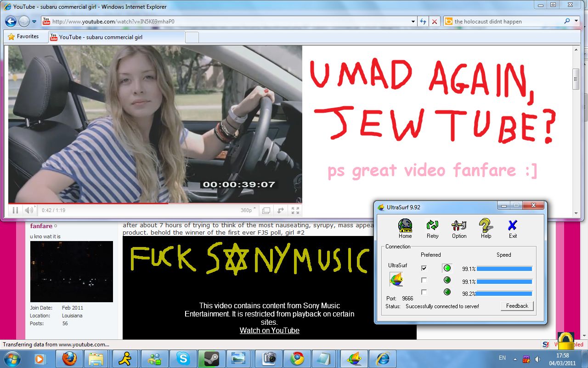Check the Preferred box for the second server

coord(424,280)
